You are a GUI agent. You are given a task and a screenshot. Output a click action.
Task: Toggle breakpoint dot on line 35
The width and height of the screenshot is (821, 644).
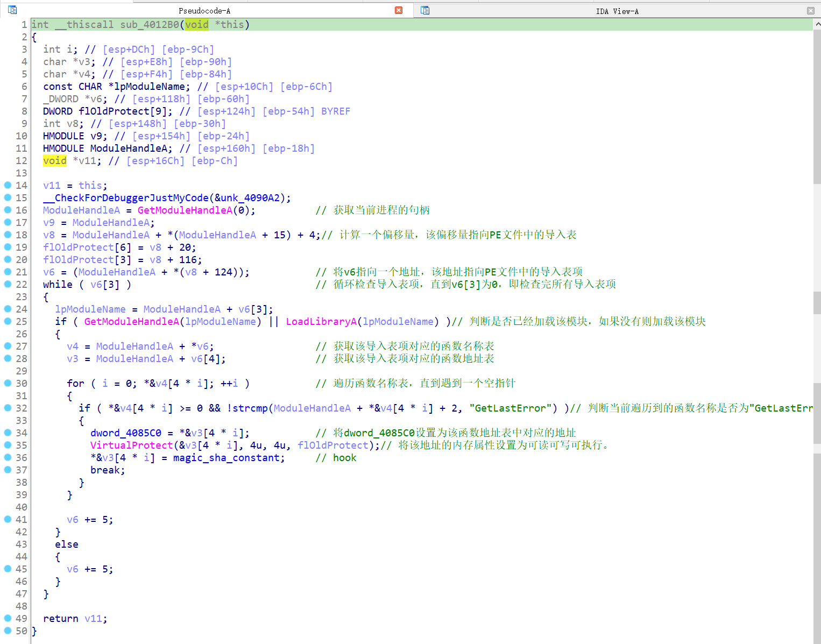8,445
